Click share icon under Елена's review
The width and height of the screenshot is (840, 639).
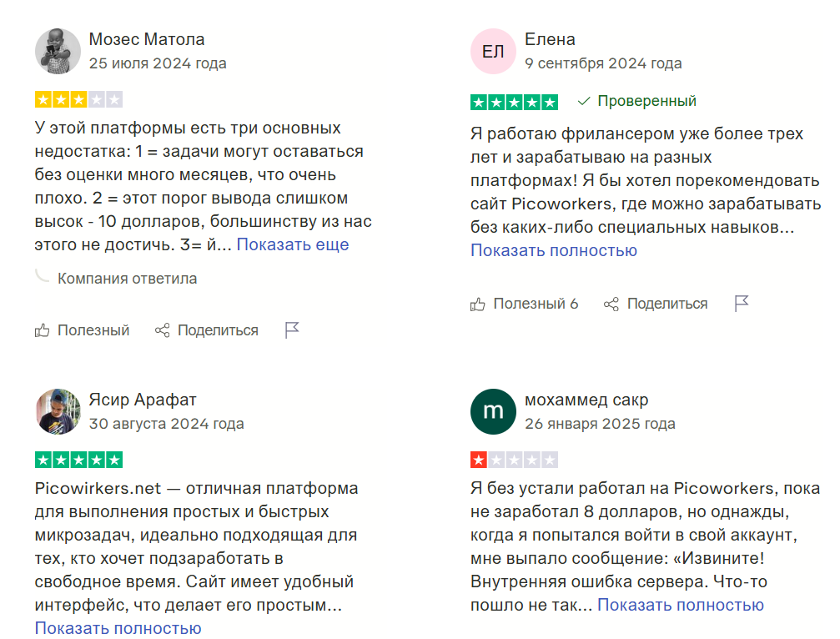click(611, 304)
